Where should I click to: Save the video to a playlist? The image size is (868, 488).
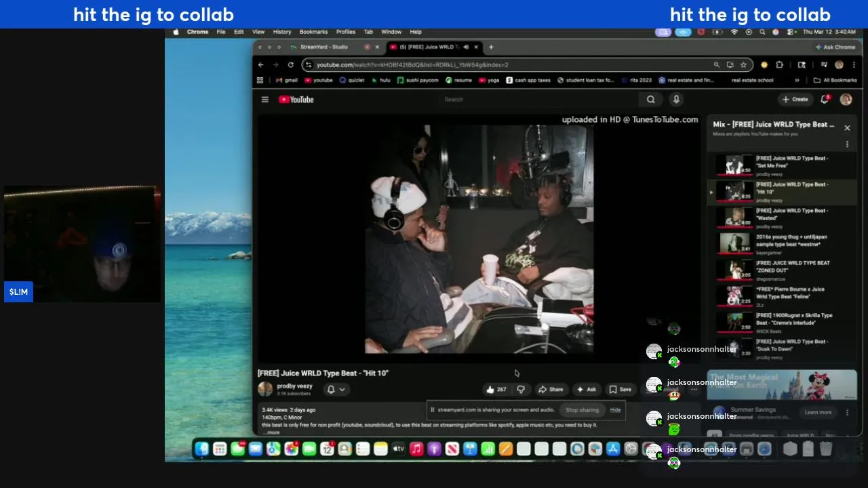(x=620, y=390)
